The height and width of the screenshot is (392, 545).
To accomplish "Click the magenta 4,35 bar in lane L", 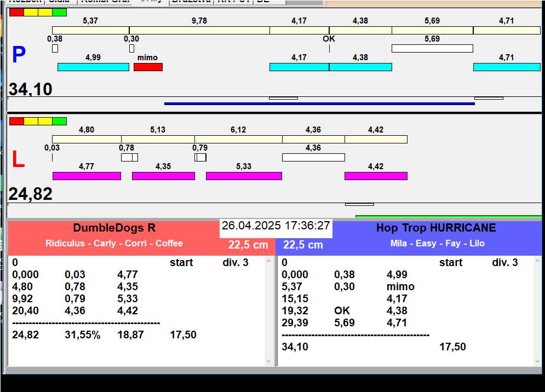I will 163,176.
